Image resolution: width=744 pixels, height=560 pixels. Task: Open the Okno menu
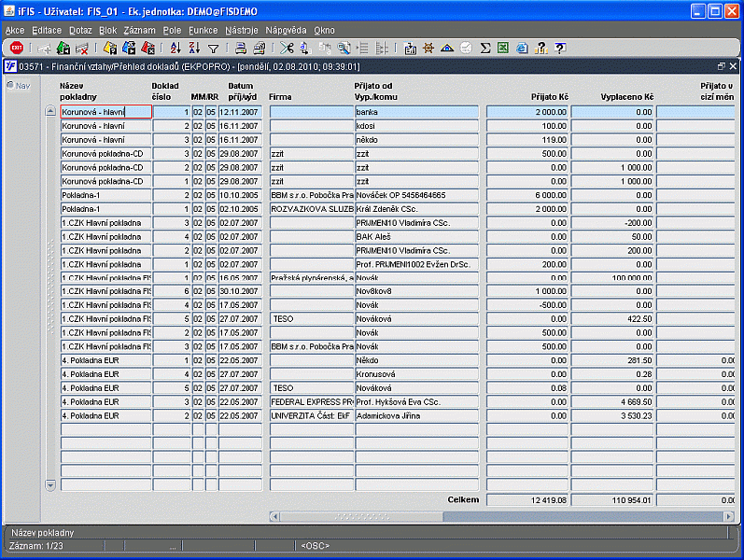click(324, 31)
